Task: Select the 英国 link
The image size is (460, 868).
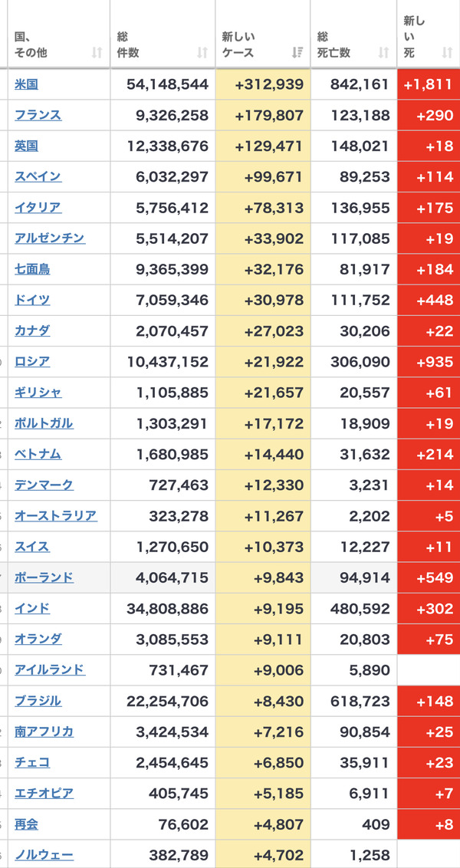Action: tap(26, 146)
